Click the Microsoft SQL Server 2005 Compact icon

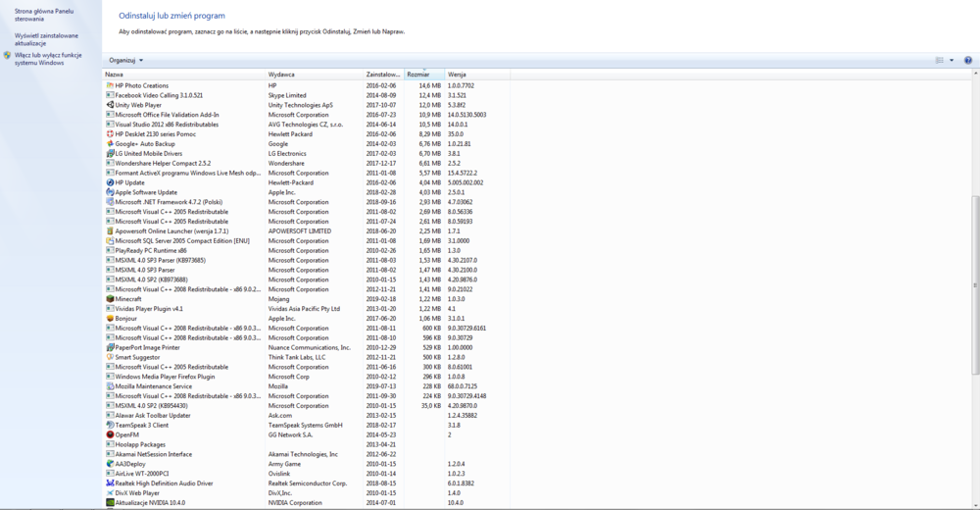(110, 241)
